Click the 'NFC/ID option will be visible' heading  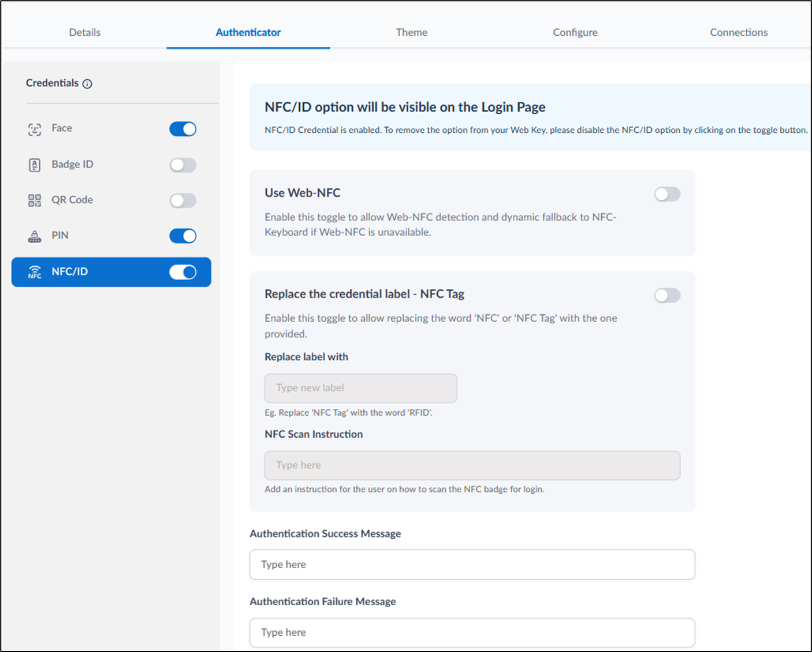pos(405,107)
